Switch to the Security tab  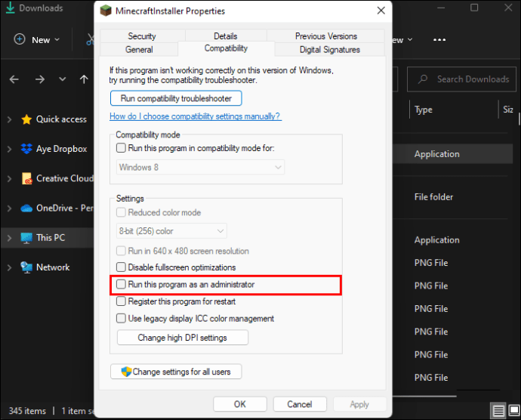pyautogui.click(x=142, y=36)
